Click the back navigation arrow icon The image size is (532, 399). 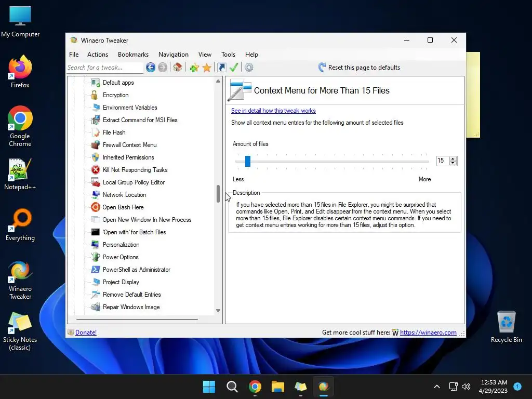(x=151, y=68)
